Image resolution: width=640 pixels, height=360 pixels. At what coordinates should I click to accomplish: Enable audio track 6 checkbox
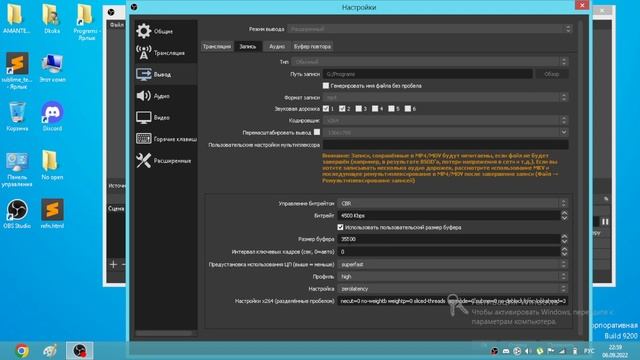407,109
